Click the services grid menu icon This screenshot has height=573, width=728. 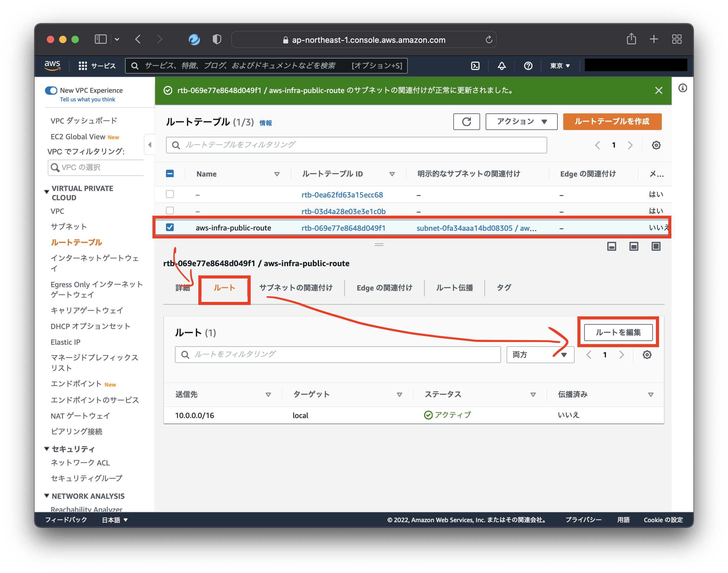tap(83, 66)
